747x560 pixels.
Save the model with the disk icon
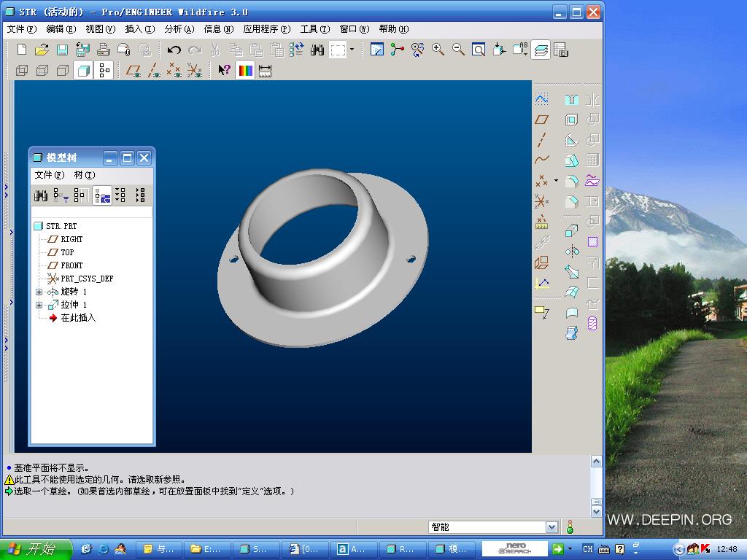(62, 50)
